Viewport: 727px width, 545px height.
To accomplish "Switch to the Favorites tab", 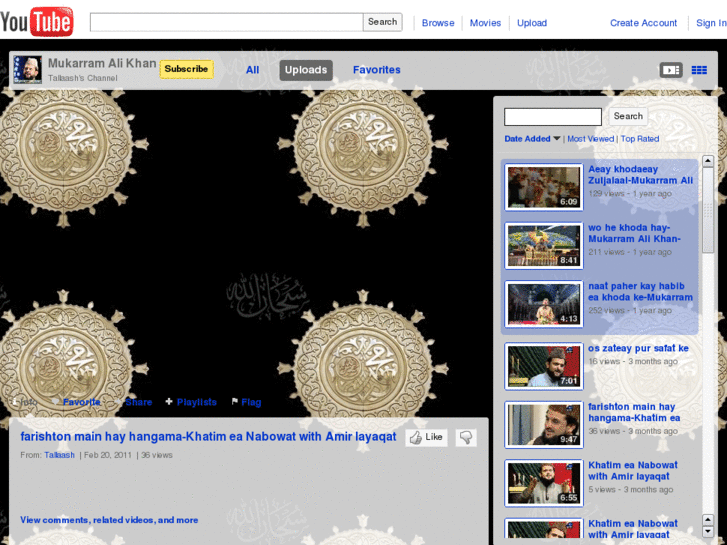I will click(376, 70).
